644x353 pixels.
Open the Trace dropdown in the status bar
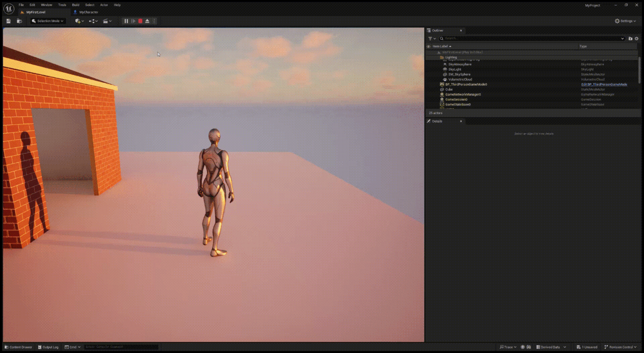pyautogui.click(x=508, y=347)
